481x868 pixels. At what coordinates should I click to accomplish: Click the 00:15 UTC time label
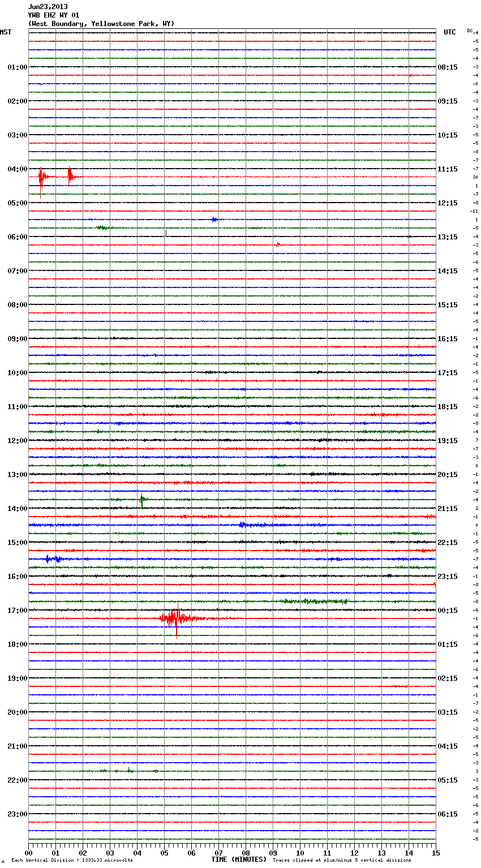pos(448,610)
